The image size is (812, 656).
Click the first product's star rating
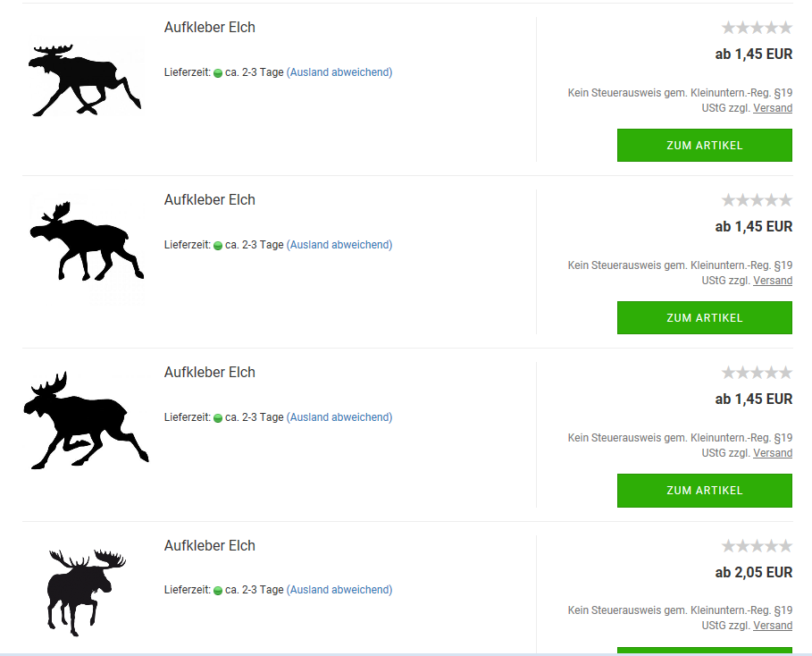757,28
